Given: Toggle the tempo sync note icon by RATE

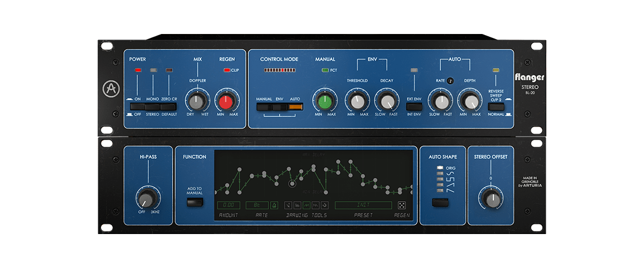Looking at the screenshot, I should pos(450,80).
